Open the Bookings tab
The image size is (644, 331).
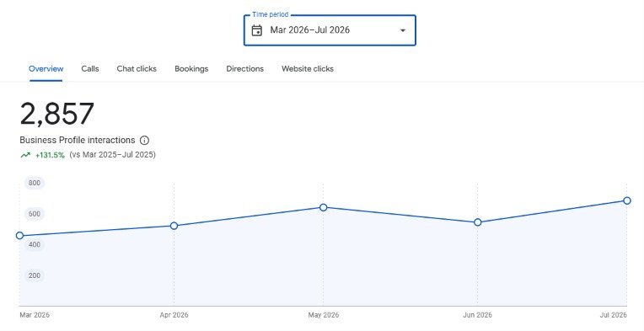coord(191,69)
